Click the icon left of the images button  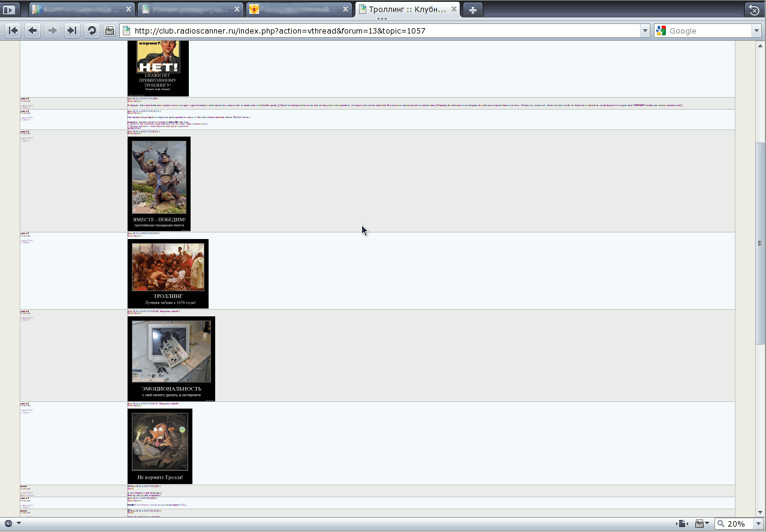point(682,524)
